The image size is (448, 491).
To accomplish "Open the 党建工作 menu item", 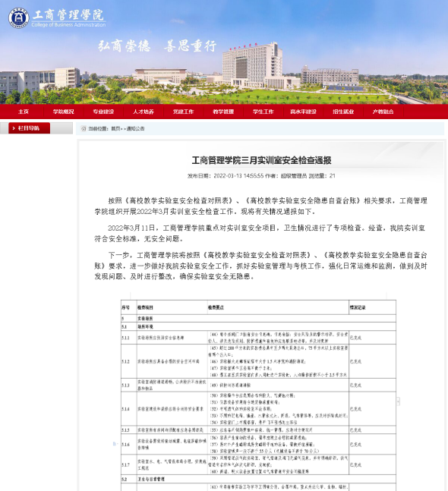I will [x=183, y=112].
